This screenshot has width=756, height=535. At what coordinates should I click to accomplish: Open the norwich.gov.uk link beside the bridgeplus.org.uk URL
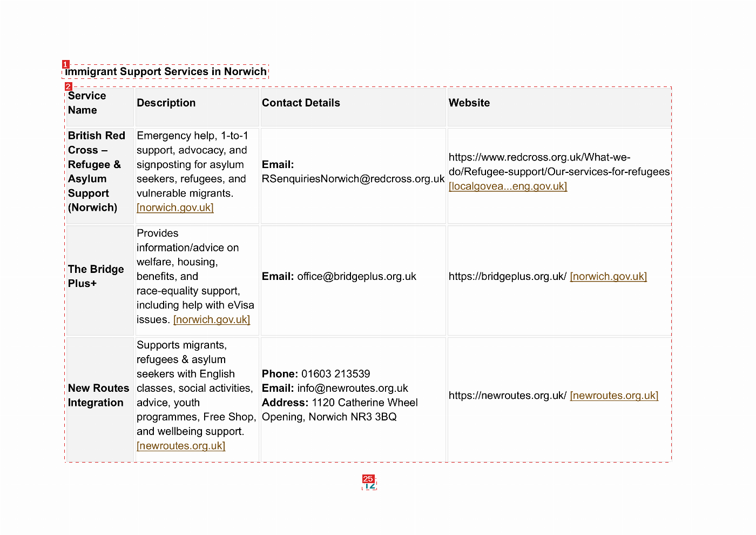pyautogui.click(x=609, y=276)
